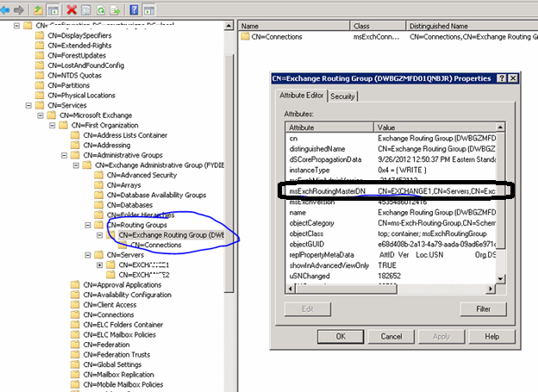Select CN=Global Settings tree item
The image size is (538, 392).
pos(112,364)
